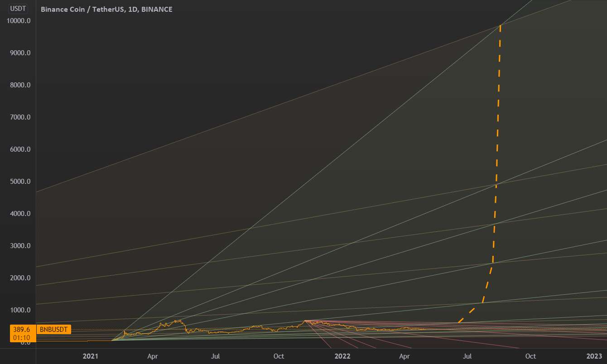607x364 pixels.
Task: Click the 3000.0 price axis label
Action: click(x=20, y=246)
